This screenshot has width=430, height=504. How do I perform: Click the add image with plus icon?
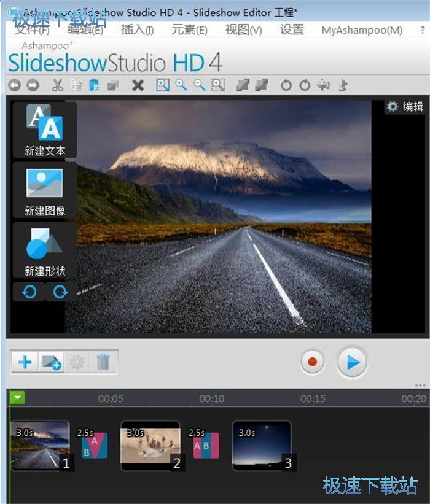coord(51,362)
